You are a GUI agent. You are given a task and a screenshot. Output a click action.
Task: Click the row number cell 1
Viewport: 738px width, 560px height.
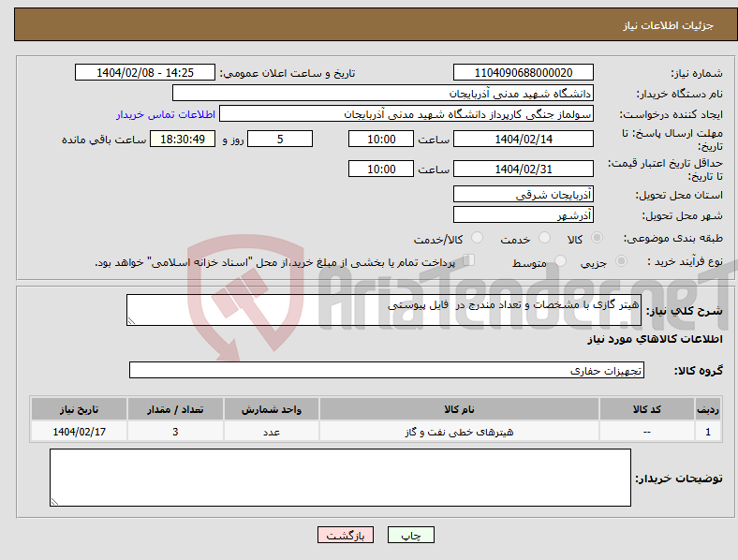[708, 432]
